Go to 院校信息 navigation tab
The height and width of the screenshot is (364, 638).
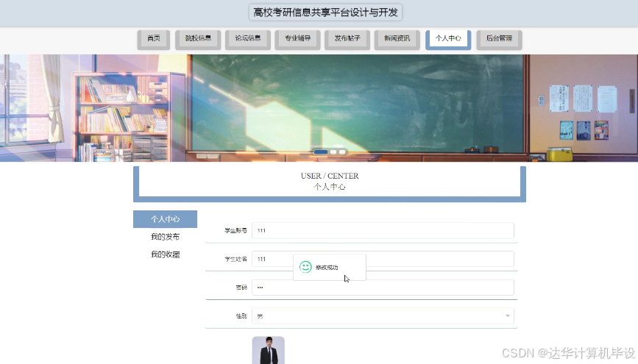(198, 40)
